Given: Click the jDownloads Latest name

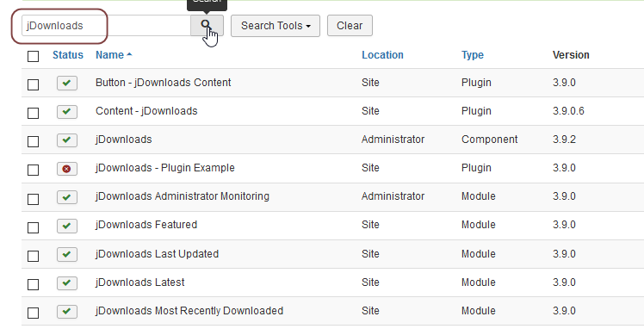Looking at the screenshot, I should point(140,282).
